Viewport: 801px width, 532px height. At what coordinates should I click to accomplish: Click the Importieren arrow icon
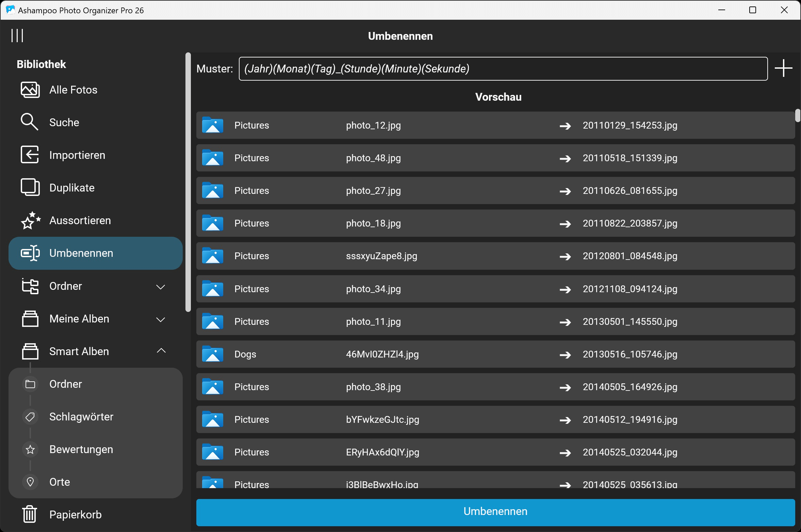30,155
